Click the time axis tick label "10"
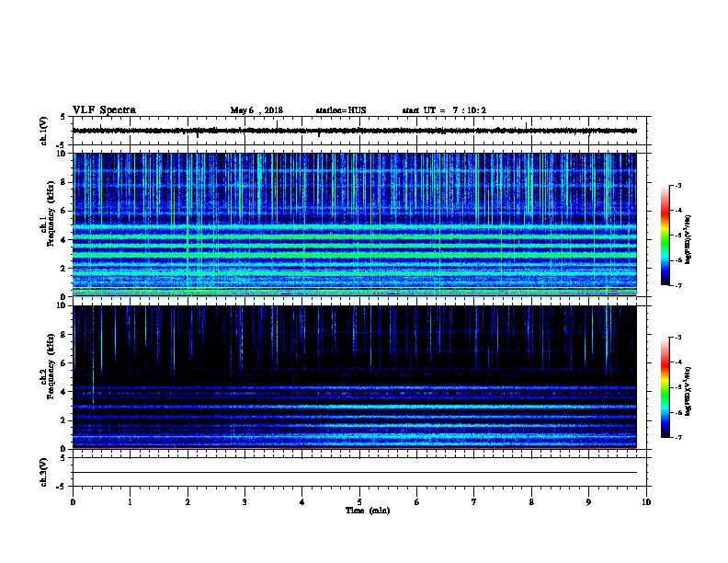 [646, 501]
